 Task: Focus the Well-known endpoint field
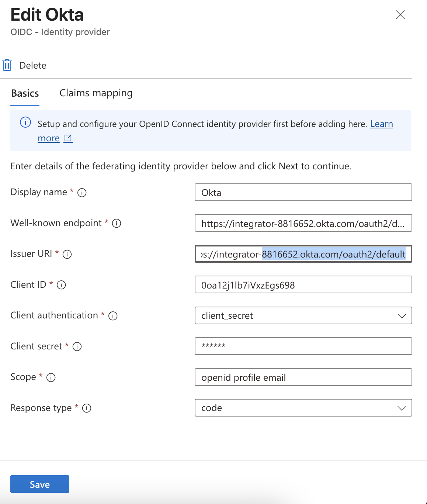coord(303,223)
